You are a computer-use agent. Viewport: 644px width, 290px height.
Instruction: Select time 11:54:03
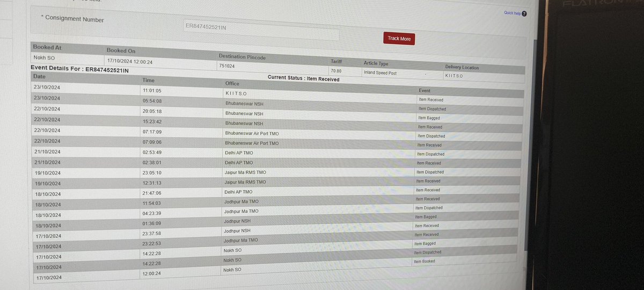click(152, 203)
